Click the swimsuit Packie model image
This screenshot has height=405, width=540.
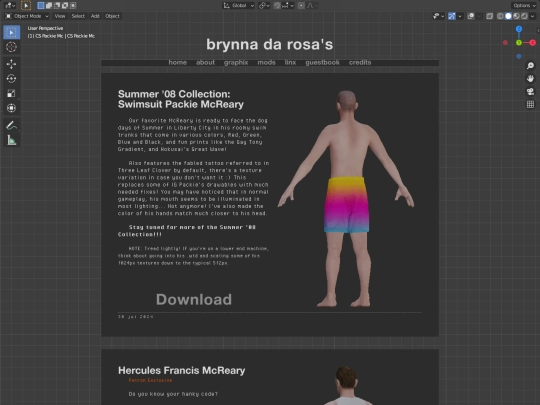tap(346, 199)
